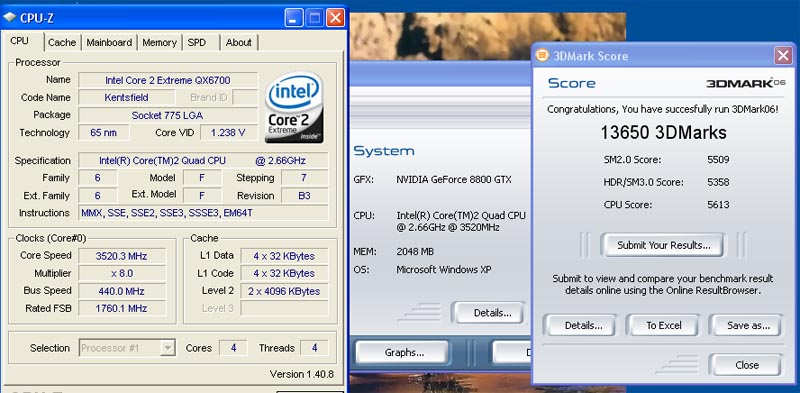Click the Instructions field MMX, SSE list

(x=203, y=213)
